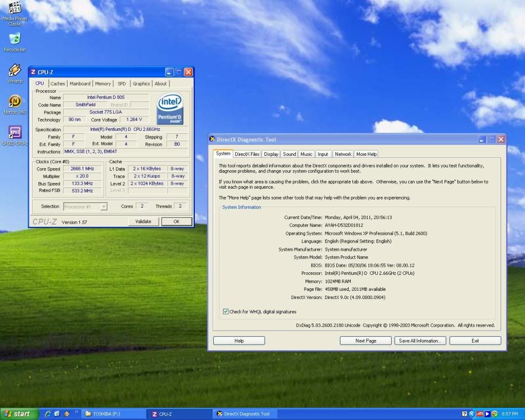Viewport: 525px width, 420px height.
Task: Open the Music tab in DxDiag
Action: pos(307,154)
